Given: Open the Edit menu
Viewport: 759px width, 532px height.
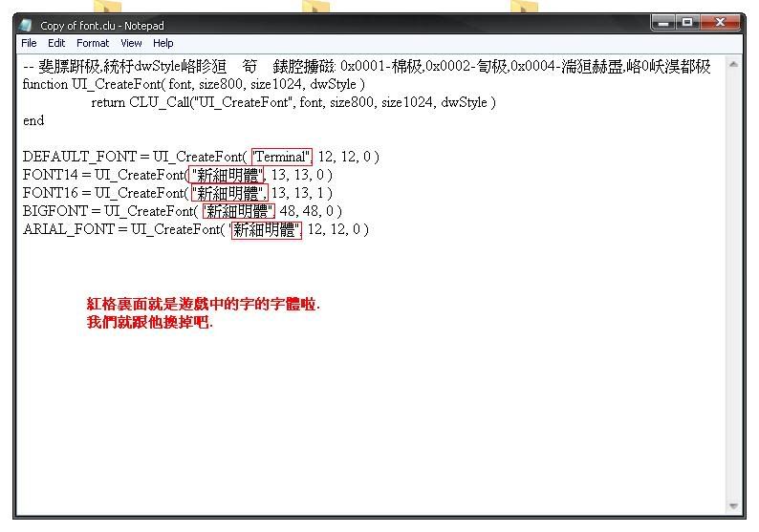Looking at the screenshot, I should tap(56, 43).
